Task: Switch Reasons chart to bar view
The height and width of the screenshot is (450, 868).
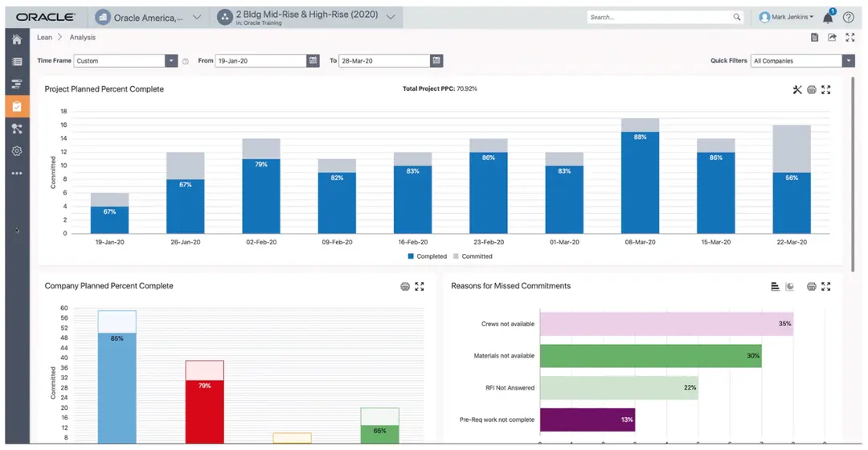Action: [775, 286]
